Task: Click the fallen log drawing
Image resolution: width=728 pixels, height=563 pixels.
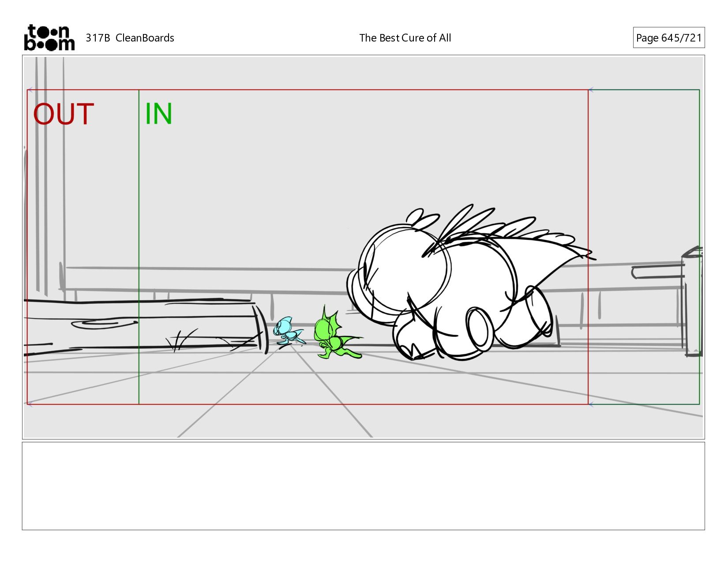Action: tap(146, 326)
